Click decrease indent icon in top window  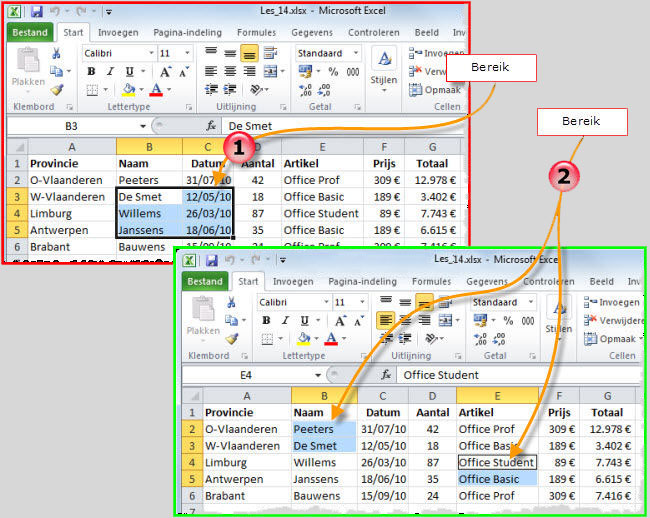(x=211, y=89)
